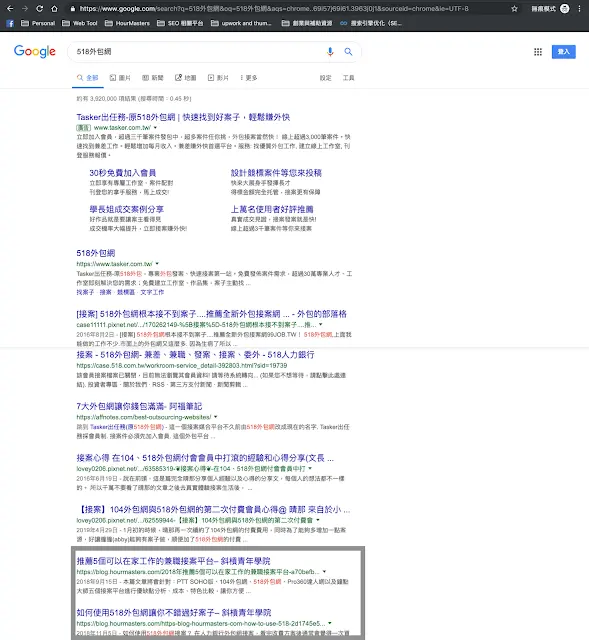
Task: Bookmark this page with the star icon
Action: [514, 9]
